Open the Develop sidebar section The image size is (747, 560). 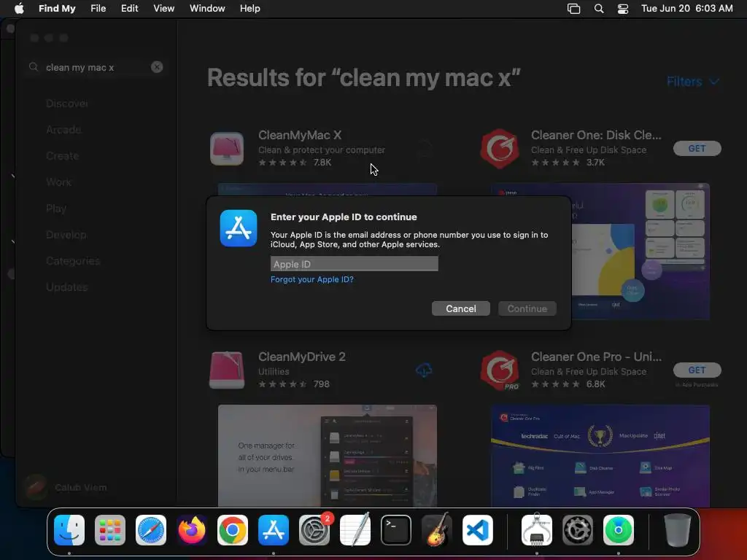[66, 235]
